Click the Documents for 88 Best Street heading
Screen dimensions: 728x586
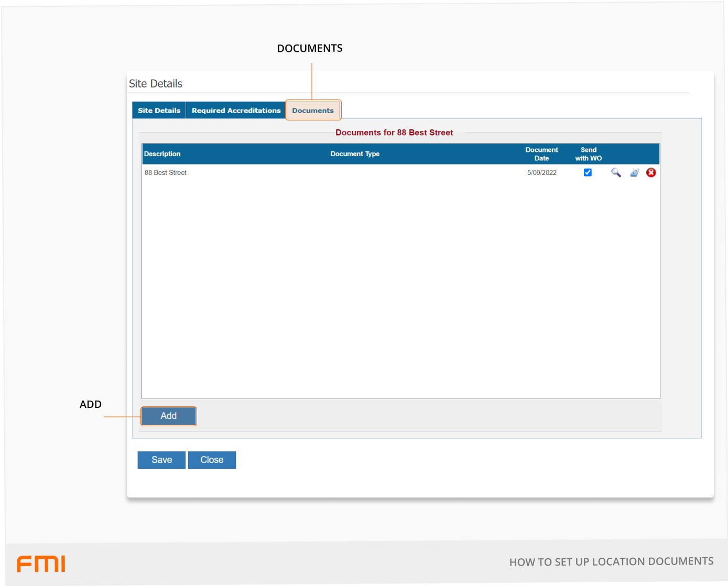click(x=394, y=132)
